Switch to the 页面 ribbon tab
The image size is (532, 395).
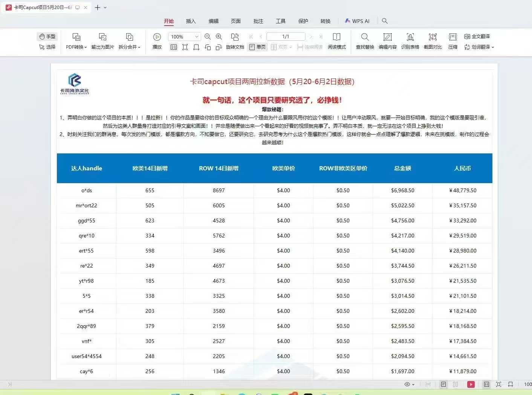tap(236, 21)
